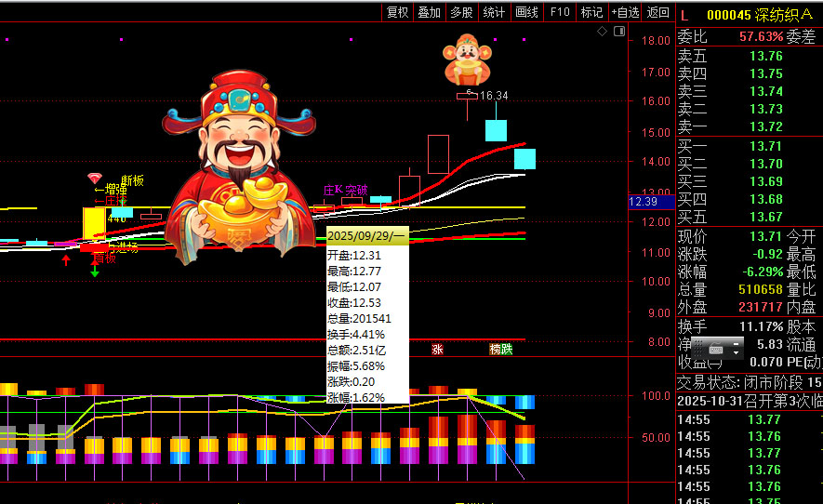
Task: Add stock via +自选 button
Action: [625, 12]
